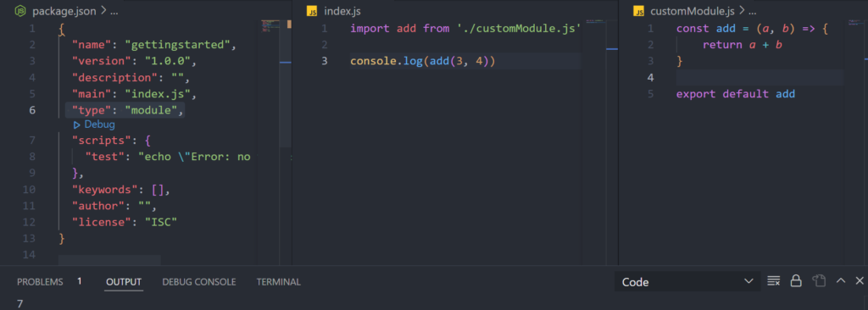Viewport: 868px width, 310px height.
Task: Open the Code output channel dropdown
Action: click(x=687, y=282)
